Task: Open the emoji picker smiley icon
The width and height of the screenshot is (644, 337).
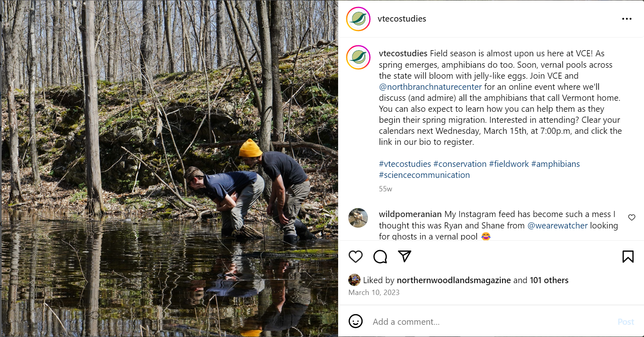Action: pyautogui.click(x=356, y=321)
